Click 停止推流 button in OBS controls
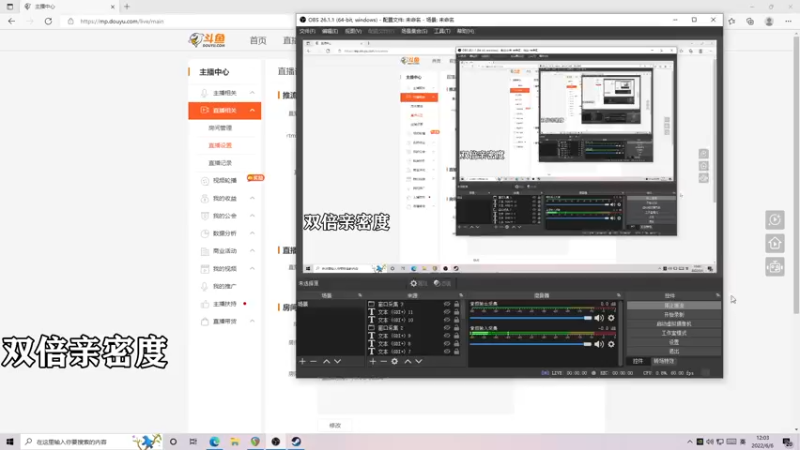 coord(673,306)
